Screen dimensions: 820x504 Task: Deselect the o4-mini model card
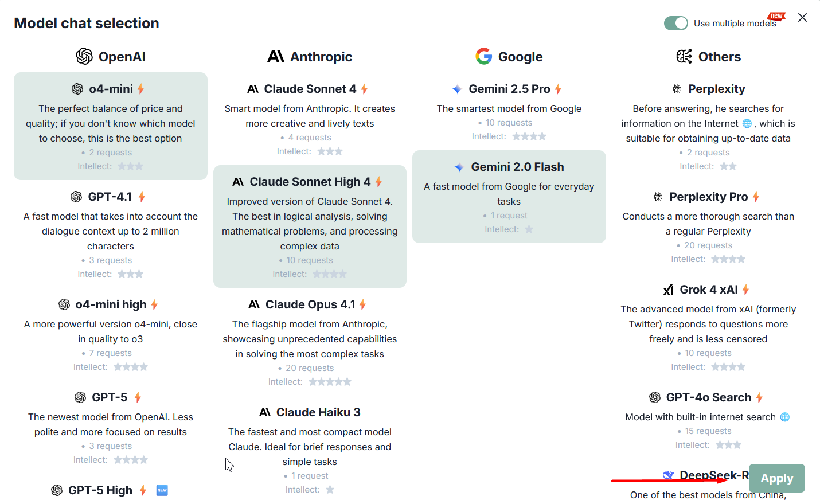pos(111,126)
